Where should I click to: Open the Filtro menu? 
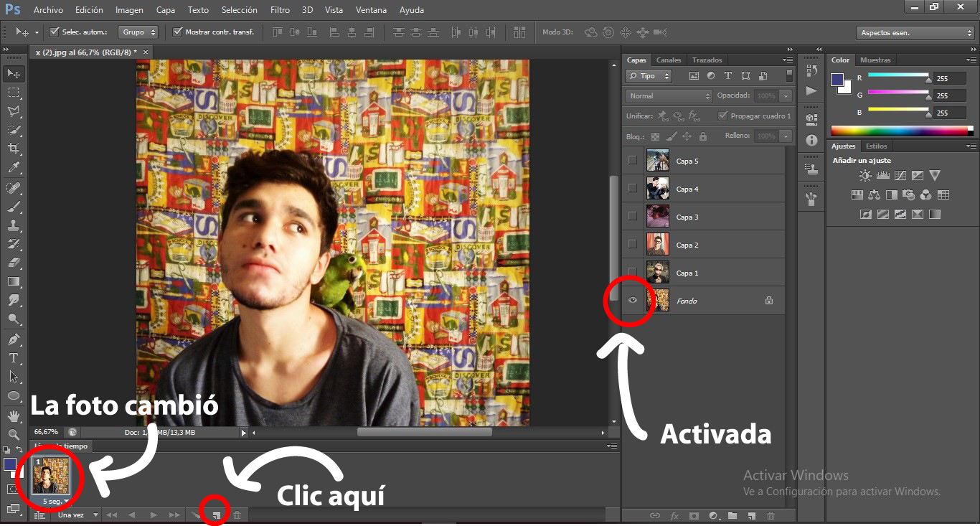(x=280, y=10)
